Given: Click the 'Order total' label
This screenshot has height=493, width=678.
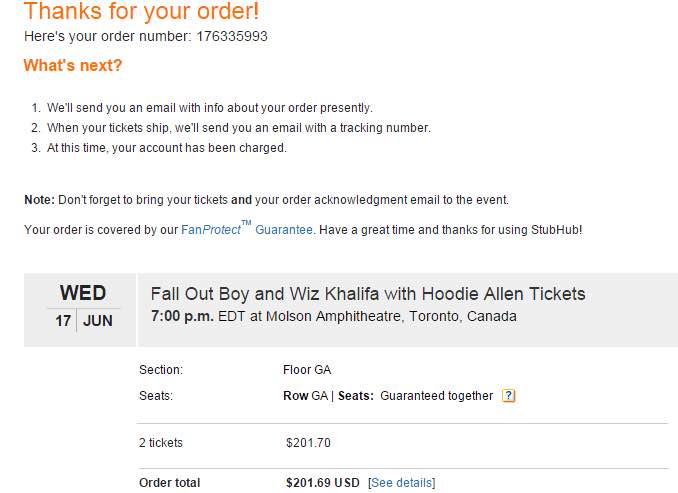Looking at the screenshot, I should (169, 483).
